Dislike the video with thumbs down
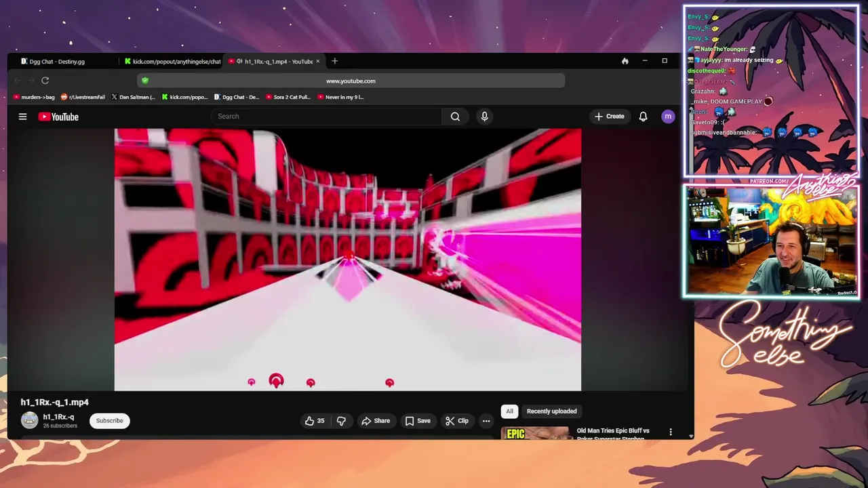The width and height of the screenshot is (868, 488). pos(341,421)
